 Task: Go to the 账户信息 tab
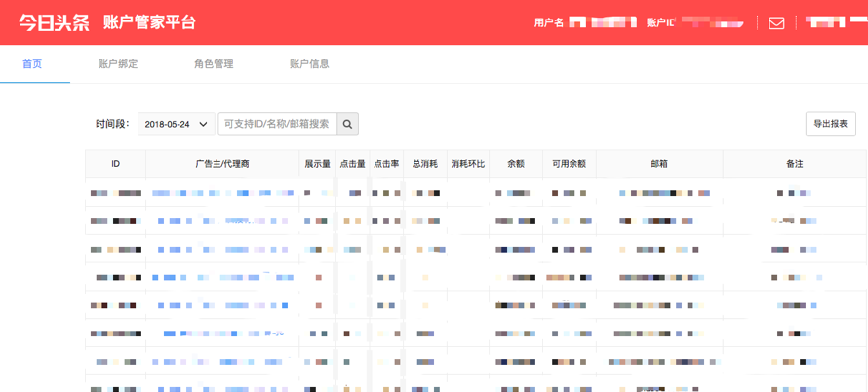click(x=309, y=64)
